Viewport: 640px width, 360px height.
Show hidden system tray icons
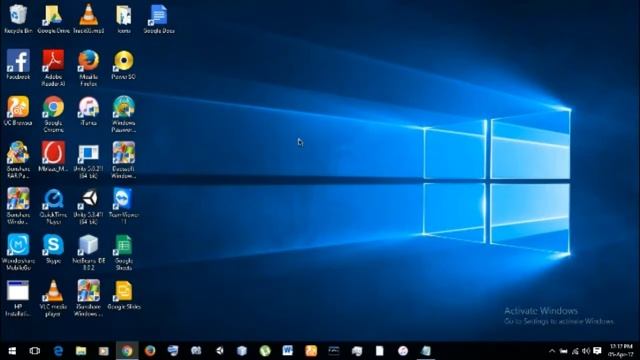[x=552, y=351]
